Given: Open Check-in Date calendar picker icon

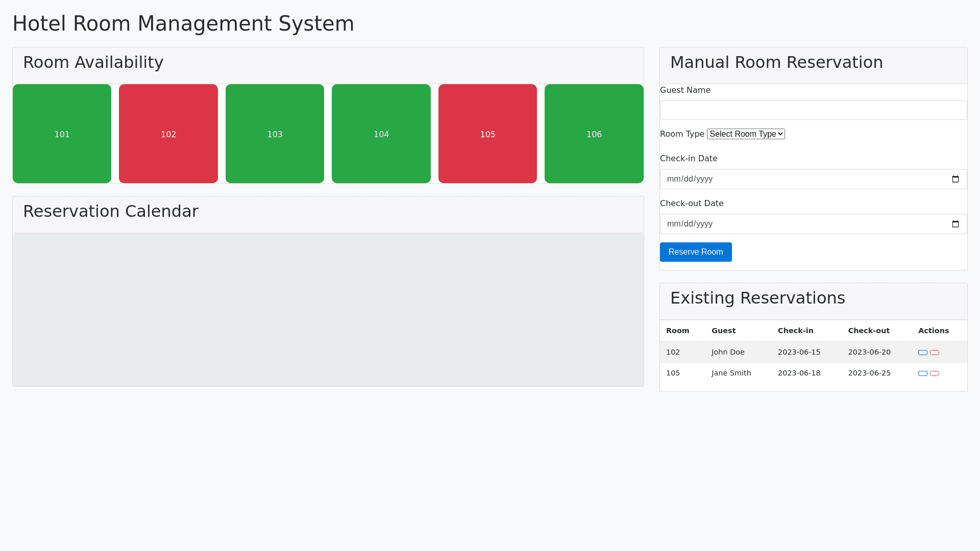Looking at the screenshot, I should 955,179.
